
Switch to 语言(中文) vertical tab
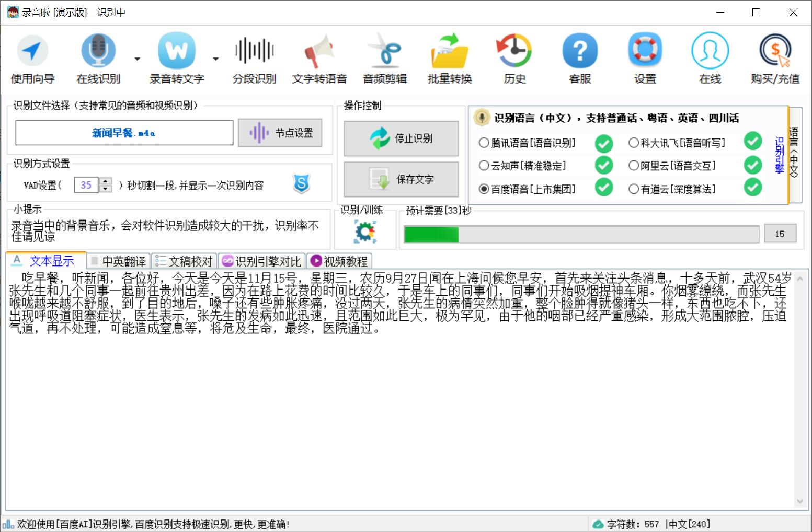(x=795, y=154)
